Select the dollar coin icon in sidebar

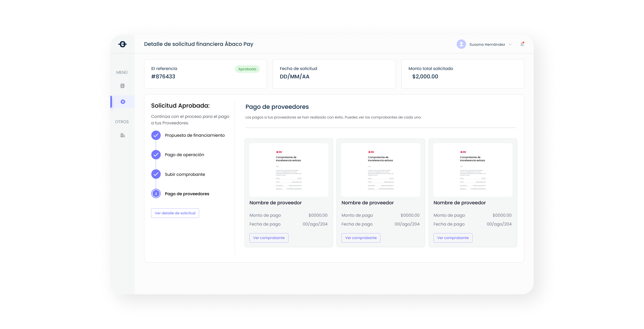point(123,102)
